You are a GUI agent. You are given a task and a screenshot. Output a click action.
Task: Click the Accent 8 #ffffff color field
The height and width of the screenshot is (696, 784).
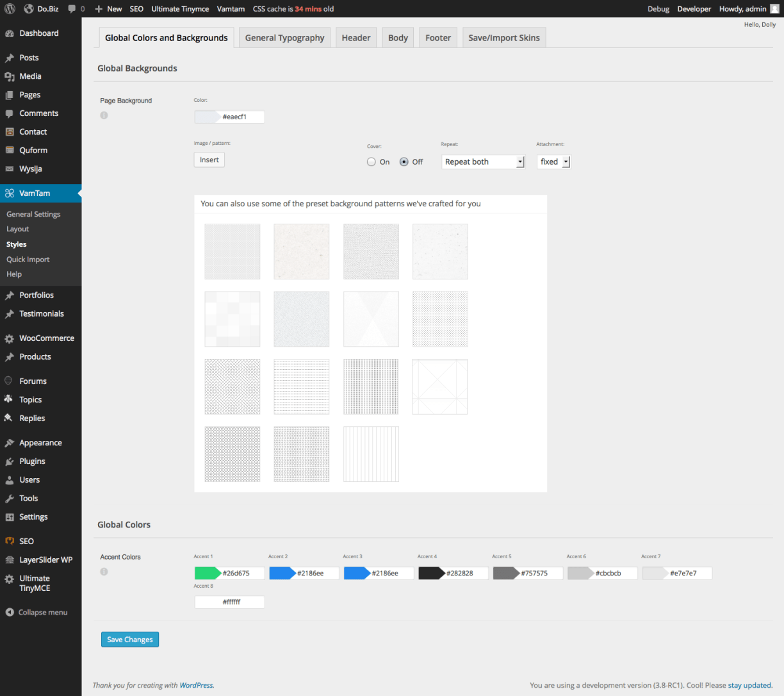pos(231,602)
